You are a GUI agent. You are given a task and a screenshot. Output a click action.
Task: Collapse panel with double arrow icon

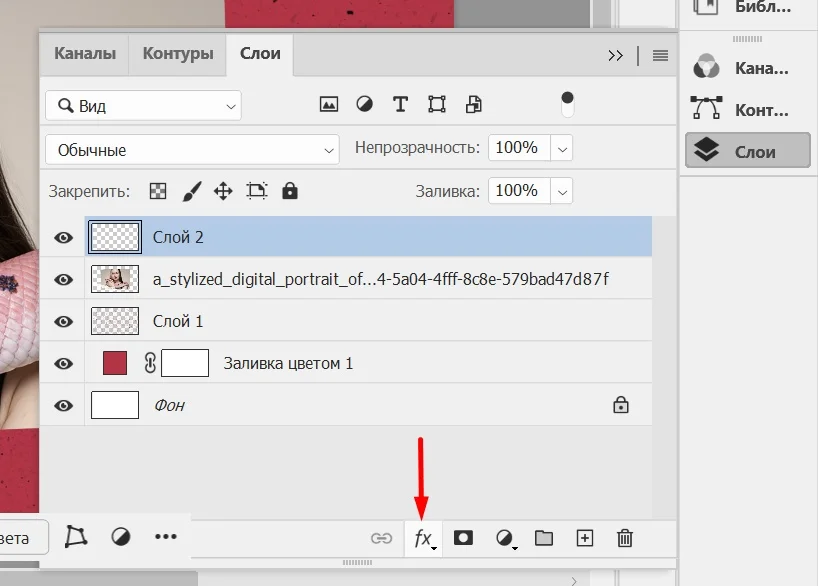point(616,55)
